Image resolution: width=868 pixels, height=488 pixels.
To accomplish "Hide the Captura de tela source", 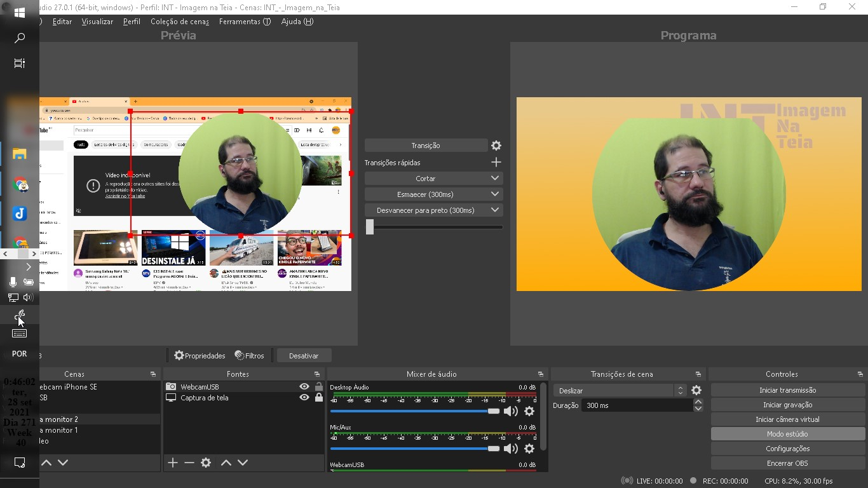I will [303, 398].
